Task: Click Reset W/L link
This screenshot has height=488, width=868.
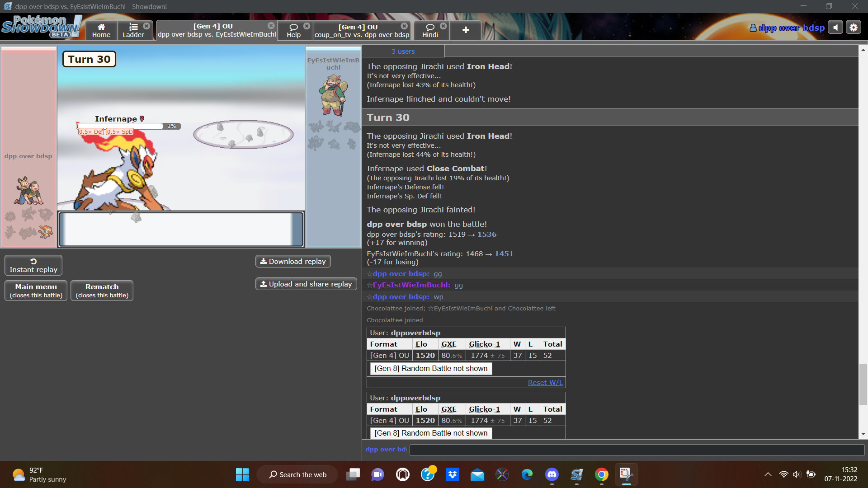Action: (x=545, y=382)
